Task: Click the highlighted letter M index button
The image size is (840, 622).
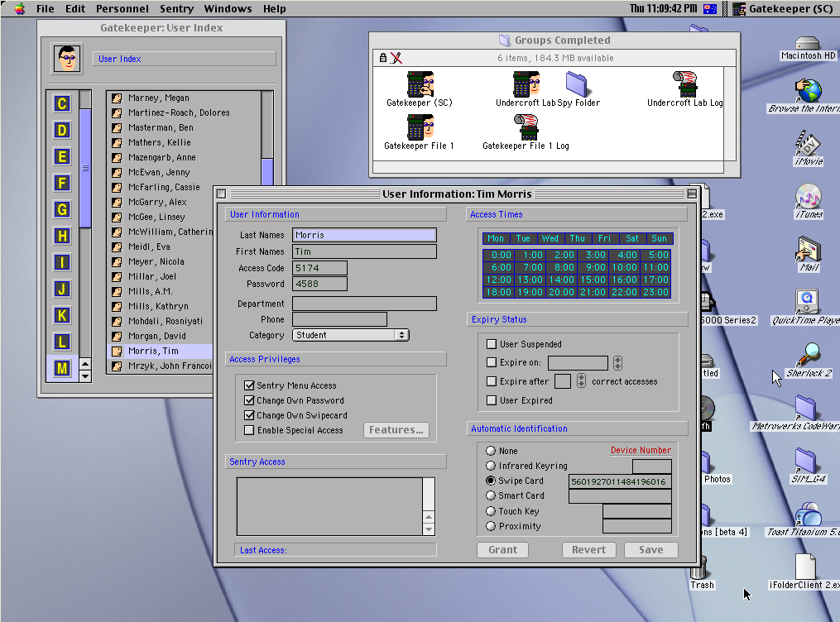Action: click(x=62, y=368)
